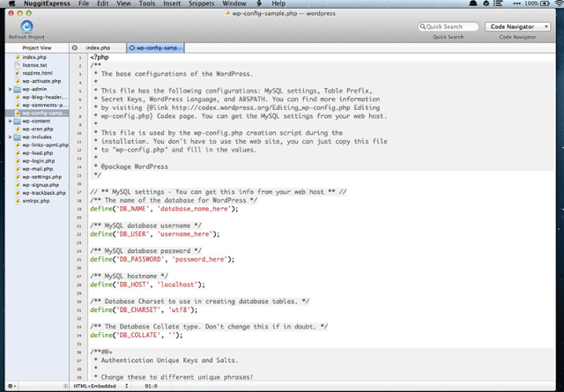The image size is (564, 392).
Task: Open the HTML+Embedded language selector
Action: 100,386
